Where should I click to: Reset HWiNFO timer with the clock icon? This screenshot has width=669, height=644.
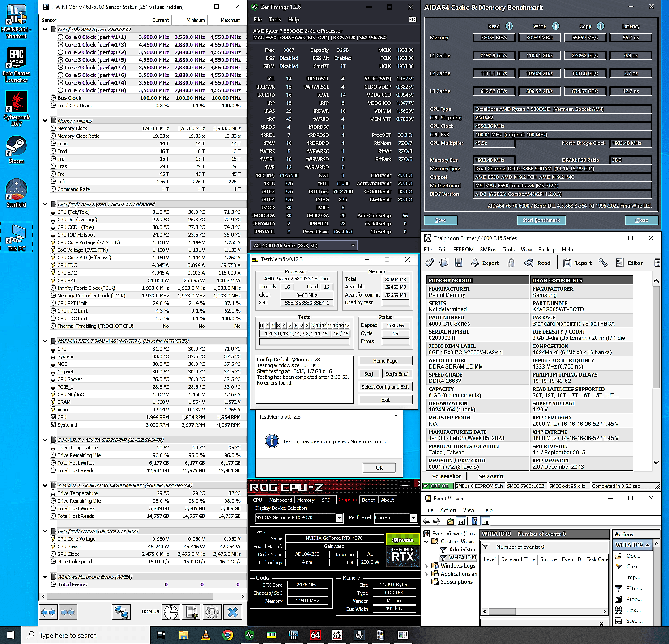(x=171, y=612)
